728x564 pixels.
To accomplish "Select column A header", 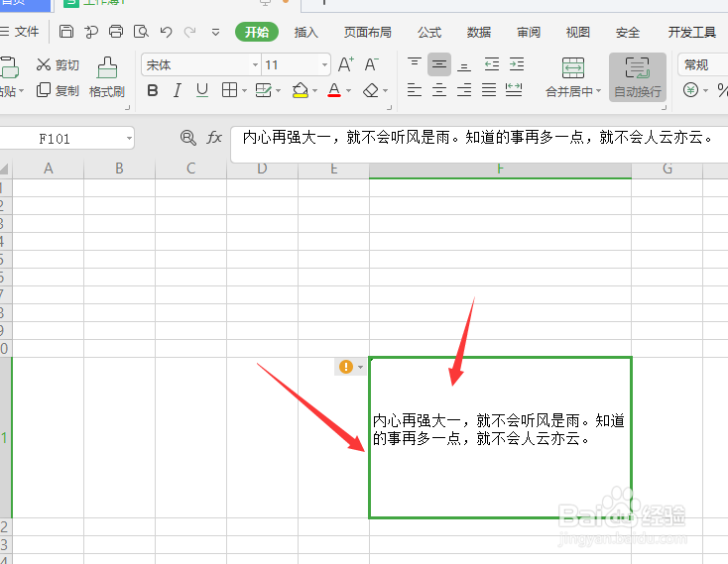I will [48, 169].
